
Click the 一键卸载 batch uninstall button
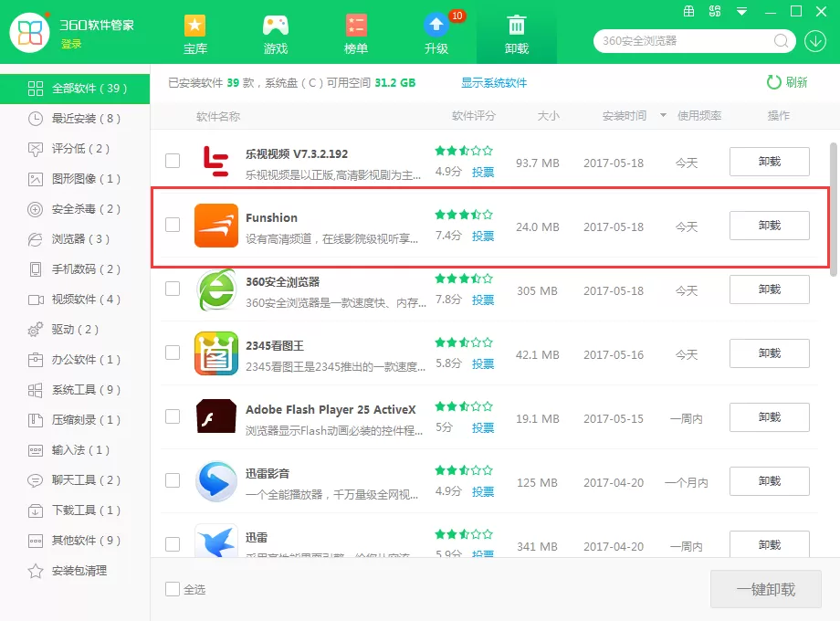[x=765, y=589]
